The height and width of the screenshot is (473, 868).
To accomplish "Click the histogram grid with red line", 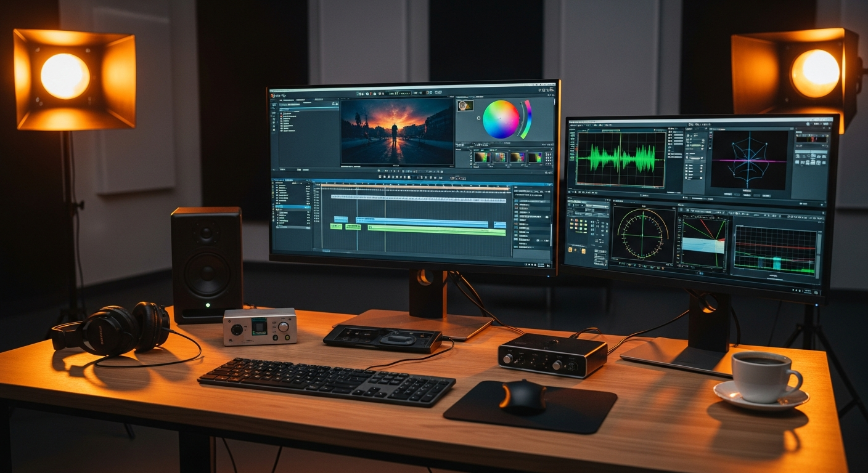I will (775, 250).
